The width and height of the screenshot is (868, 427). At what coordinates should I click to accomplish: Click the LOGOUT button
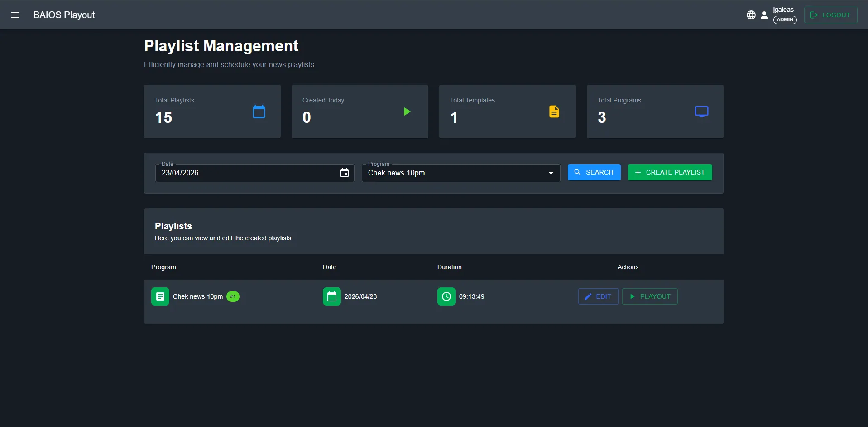coord(830,15)
